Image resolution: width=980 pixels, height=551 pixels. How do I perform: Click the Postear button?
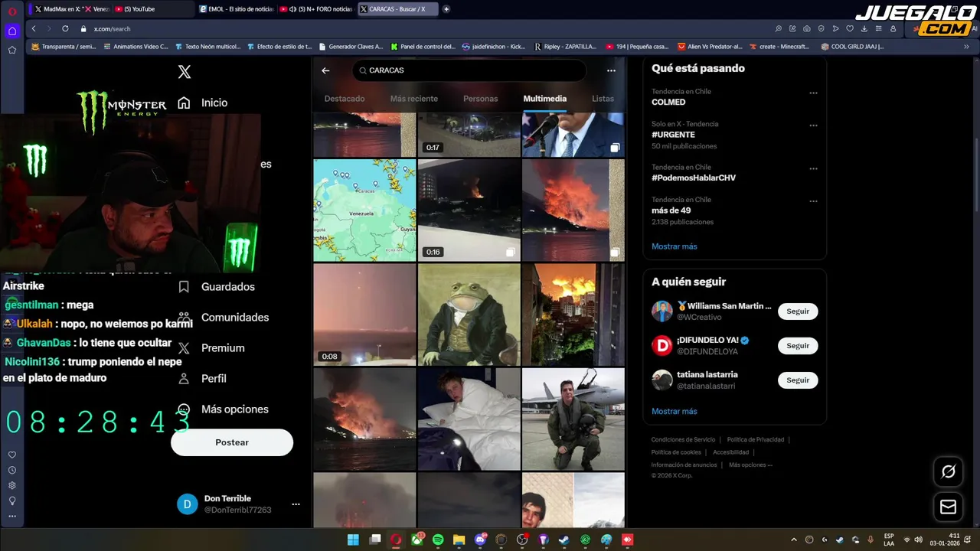coord(232,442)
